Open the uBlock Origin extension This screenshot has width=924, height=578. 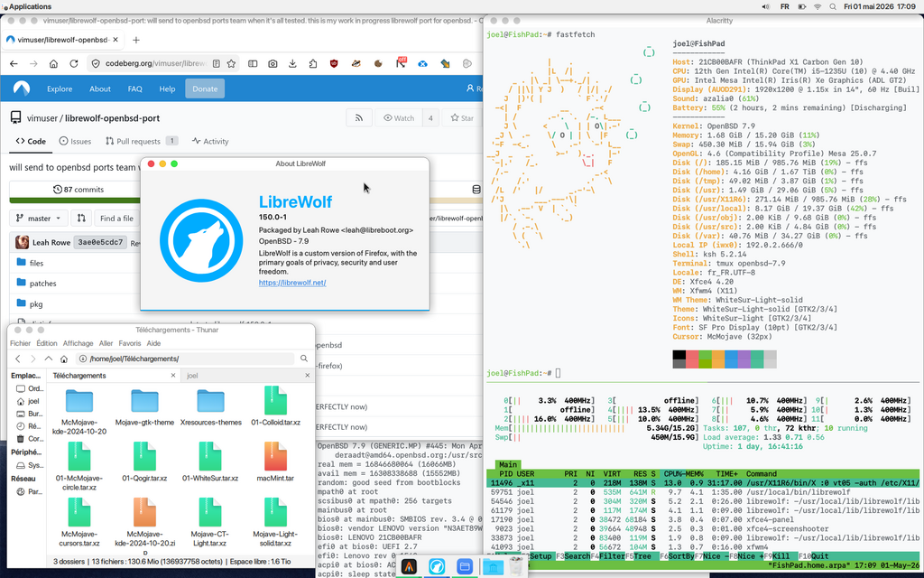(x=334, y=64)
